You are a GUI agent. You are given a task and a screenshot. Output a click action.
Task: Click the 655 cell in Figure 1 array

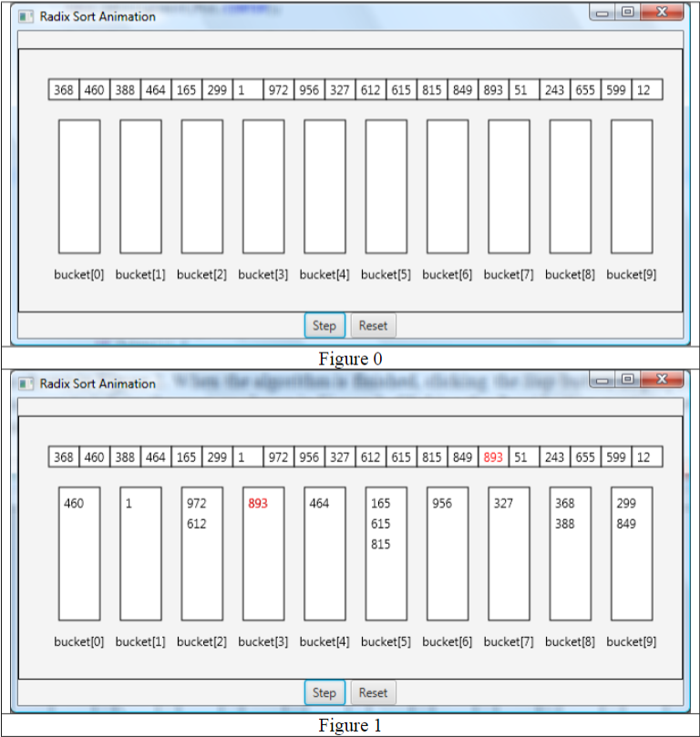coord(585,456)
